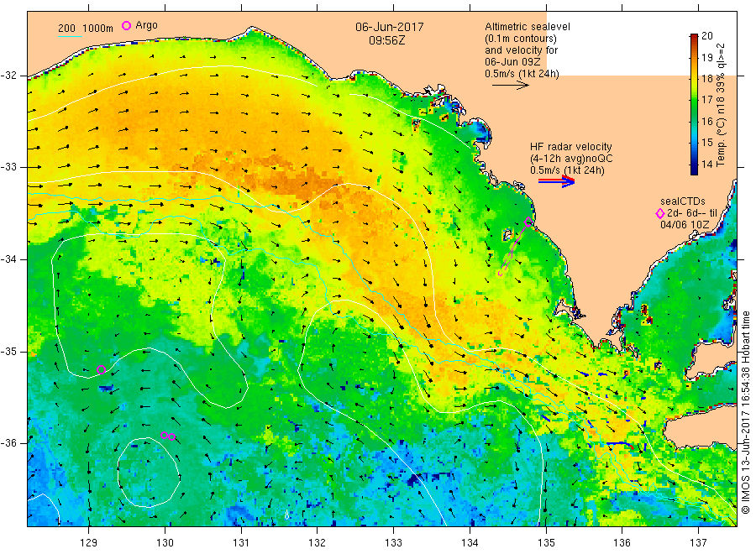Click the 20 degree tick label on colorbar
The height and width of the screenshot is (554, 756).
[706, 35]
